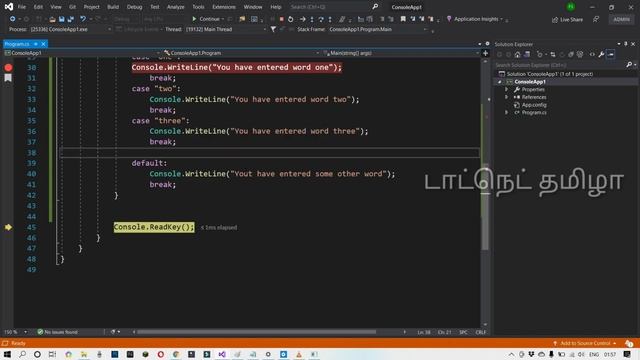Toggle the bookmark glyph on line 31

pyautogui.click(x=8, y=78)
